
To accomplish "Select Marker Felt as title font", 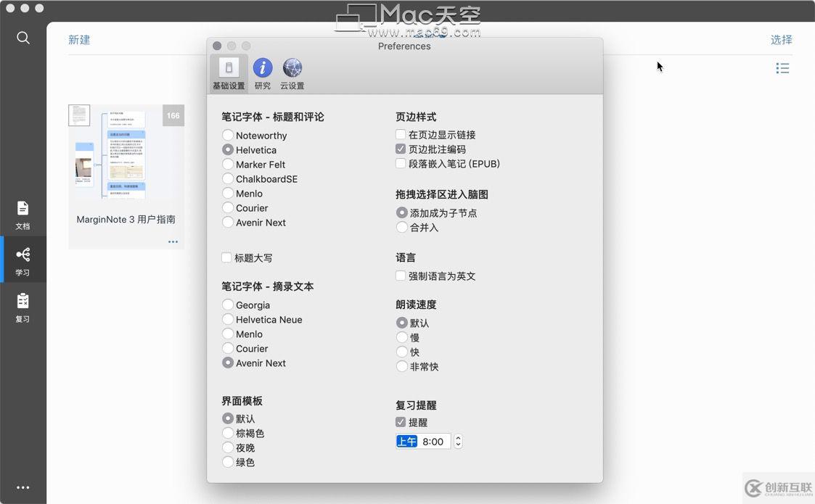I will 227,165.
